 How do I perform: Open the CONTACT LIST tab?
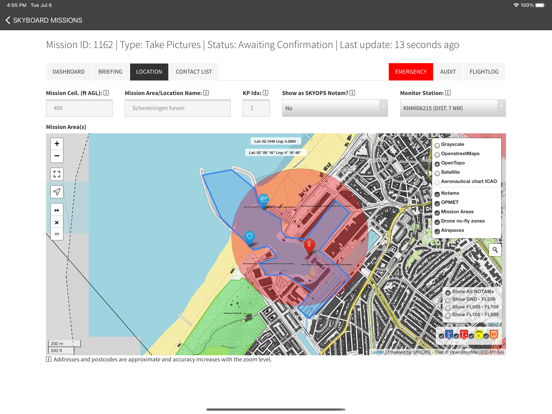pos(194,72)
